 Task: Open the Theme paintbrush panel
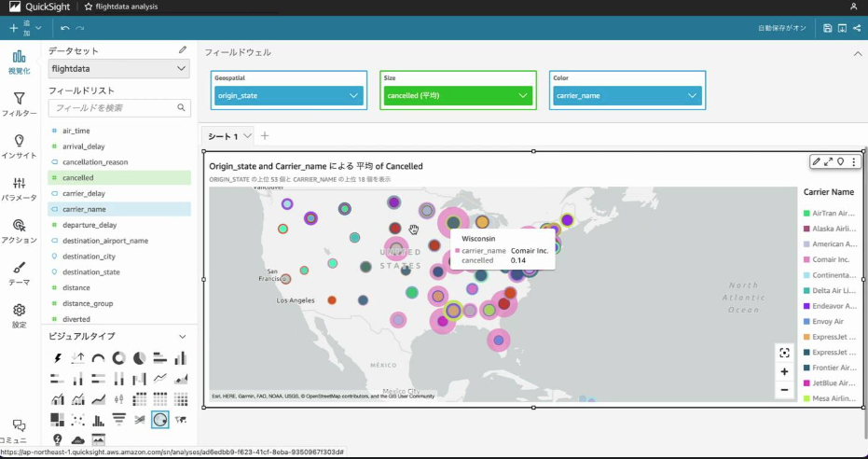click(19, 273)
